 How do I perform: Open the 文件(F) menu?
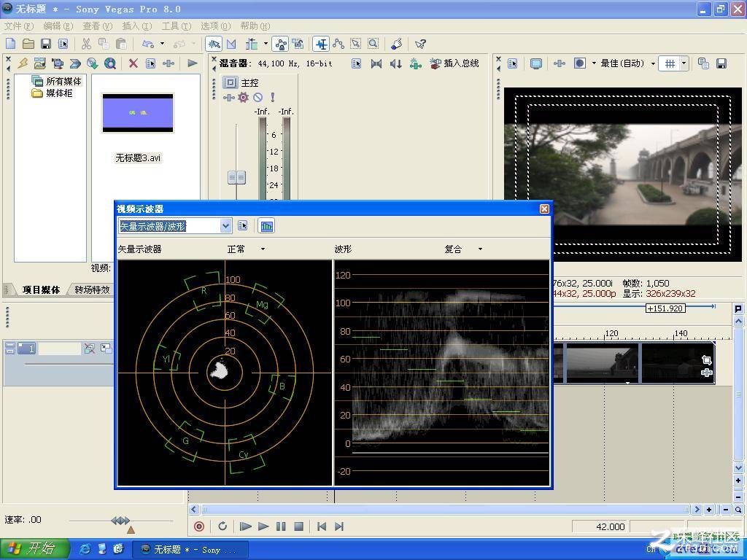click(19, 26)
